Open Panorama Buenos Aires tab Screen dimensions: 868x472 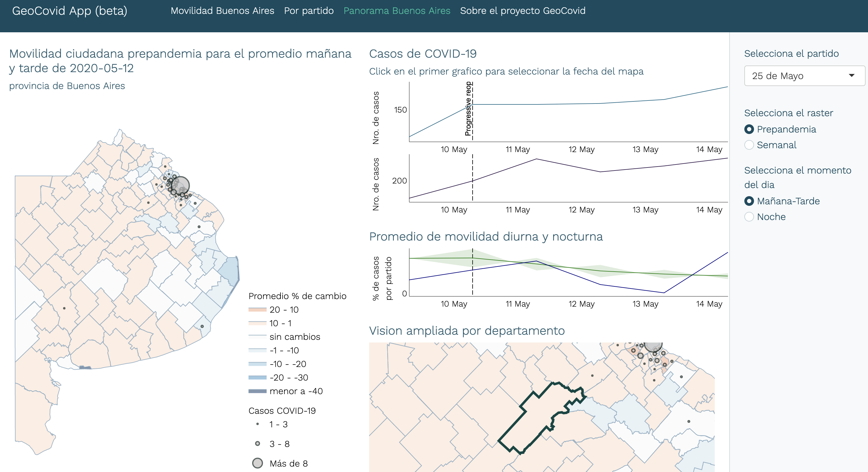[397, 11]
